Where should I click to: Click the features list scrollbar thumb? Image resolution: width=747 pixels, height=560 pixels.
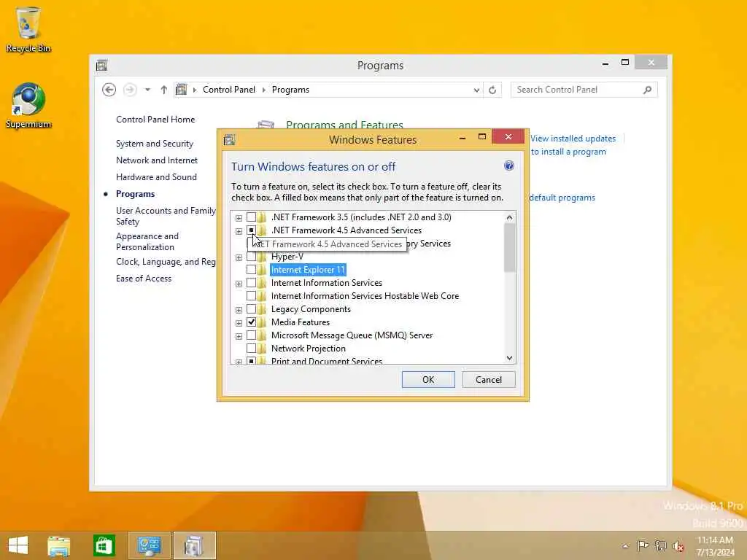[x=509, y=248]
